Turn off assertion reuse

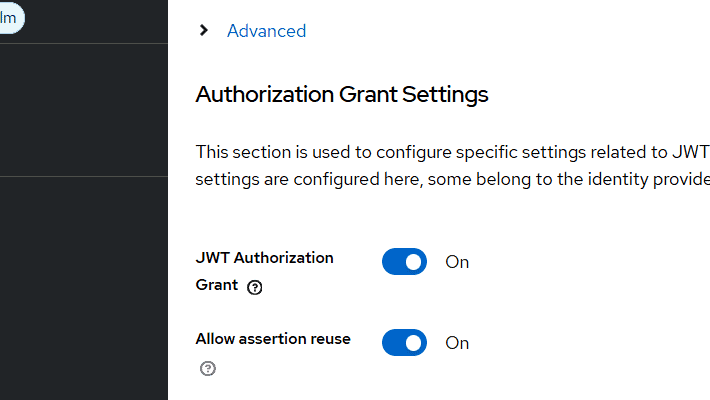click(x=404, y=343)
